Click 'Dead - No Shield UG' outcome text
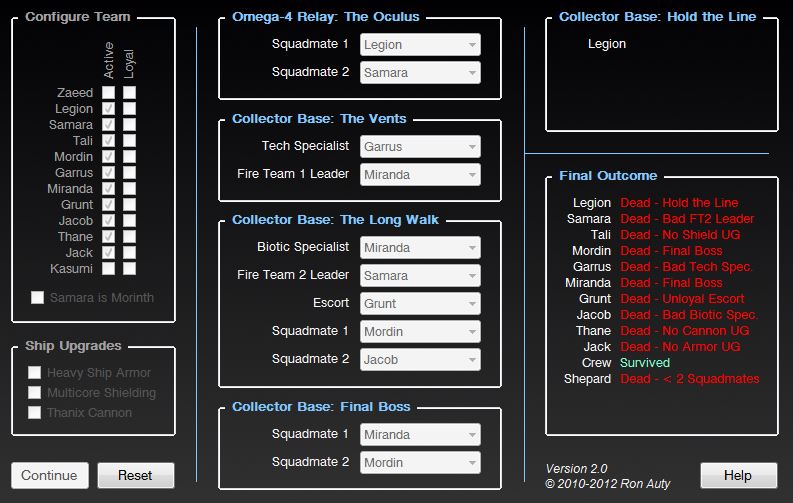 coord(680,235)
